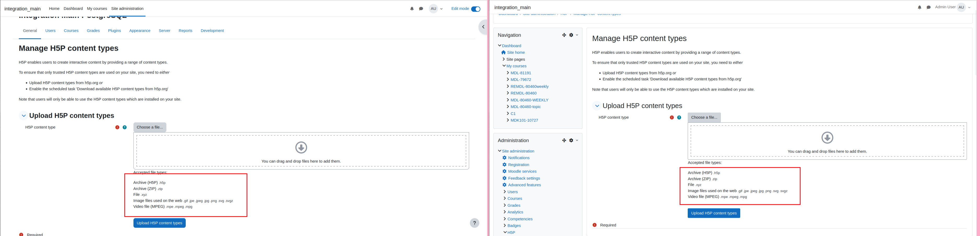Expand MDL-81191 course chevron
The image size is (980, 236).
pyautogui.click(x=508, y=73)
